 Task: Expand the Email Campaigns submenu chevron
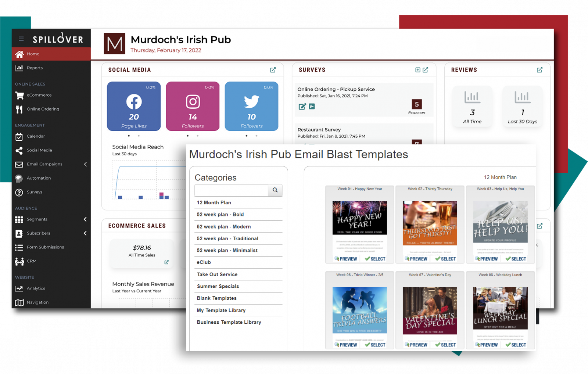[x=85, y=164]
